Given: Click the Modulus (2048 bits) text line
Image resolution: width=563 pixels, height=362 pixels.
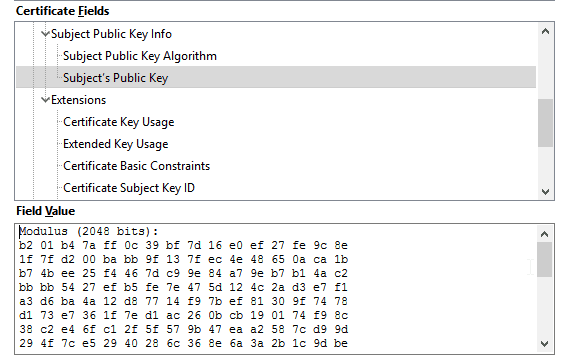Looking at the screenshot, I should pyautogui.click(x=89, y=231).
